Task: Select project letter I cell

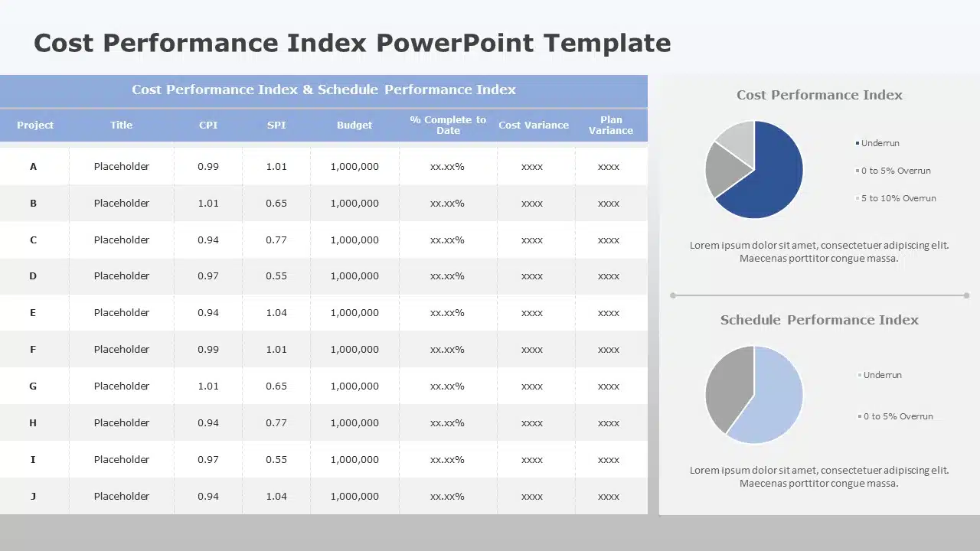Action: [x=33, y=459]
